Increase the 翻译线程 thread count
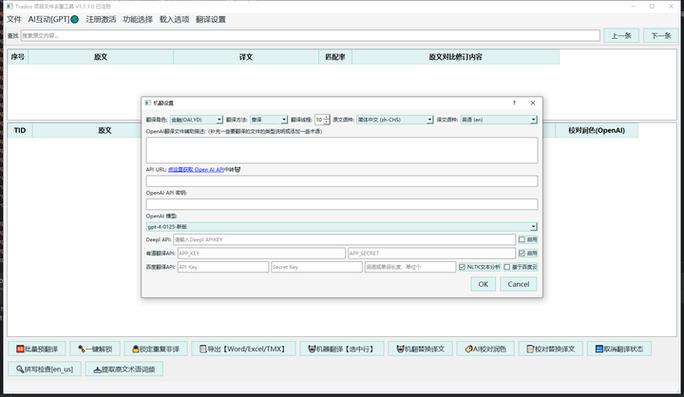The width and height of the screenshot is (684, 397). pyautogui.click(x=326, y=117)
